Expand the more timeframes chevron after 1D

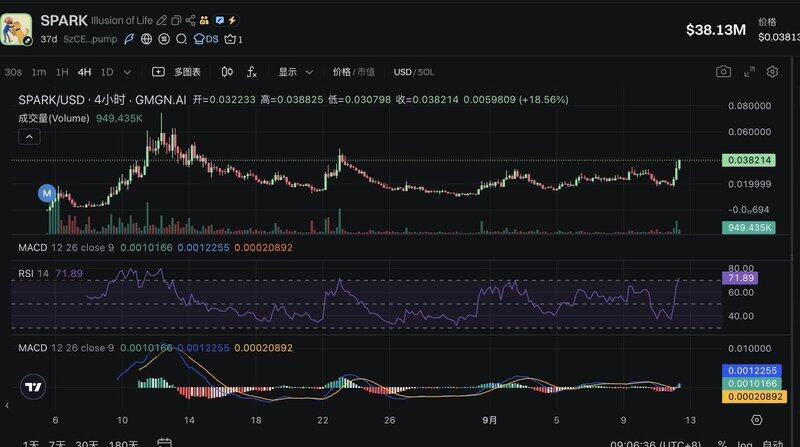click(128, 72)
